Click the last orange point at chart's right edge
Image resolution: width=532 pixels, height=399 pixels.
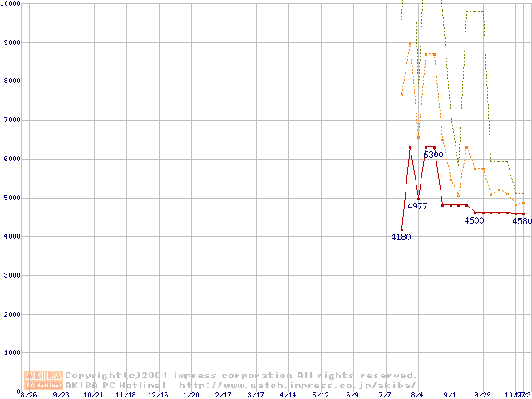pyautogui.click(x=523, y=203)
